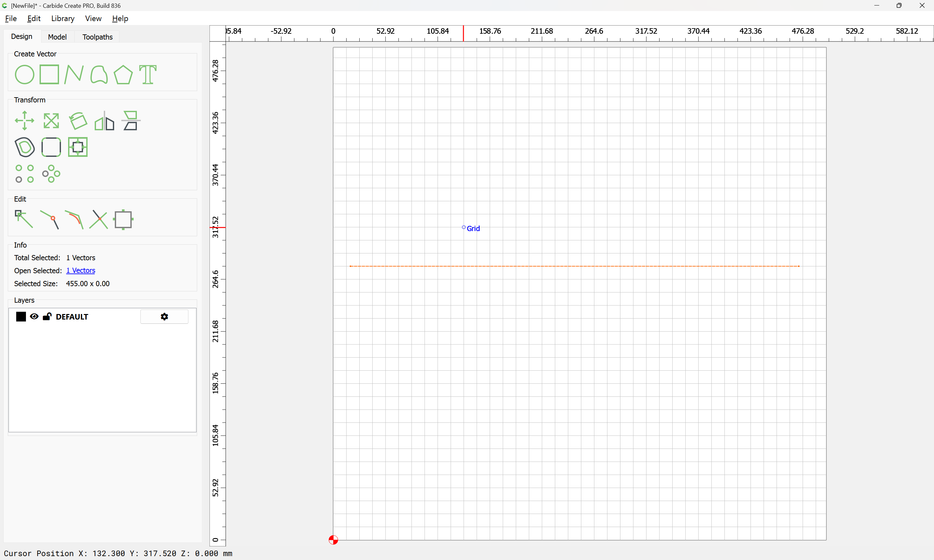
Task: Select the Rectangle vector tool
Action: point(49,74)
